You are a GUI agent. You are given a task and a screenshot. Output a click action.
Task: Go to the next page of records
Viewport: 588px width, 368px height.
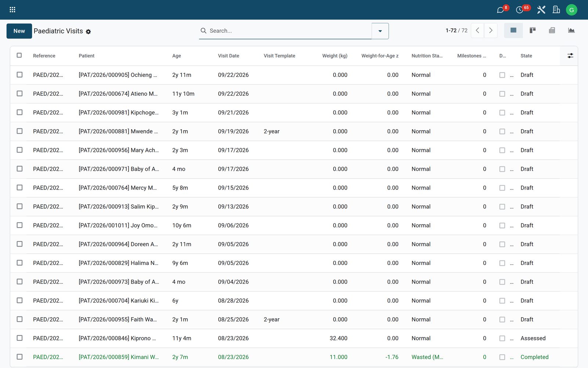(x=491, y=31)
